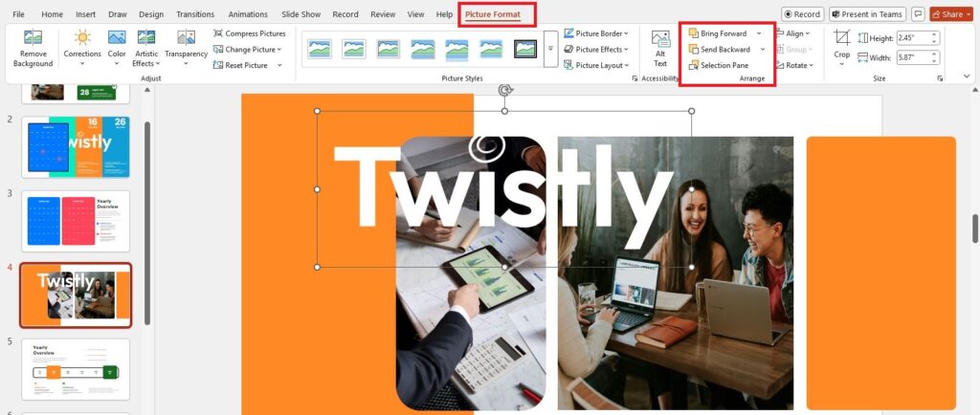Open the File tab

point(19,14)
